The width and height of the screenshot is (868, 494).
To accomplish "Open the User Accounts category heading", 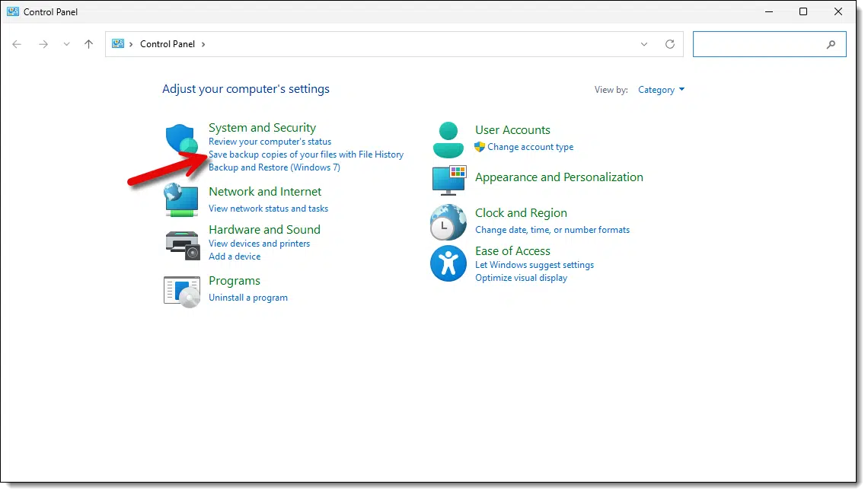I will pos(512,130).
